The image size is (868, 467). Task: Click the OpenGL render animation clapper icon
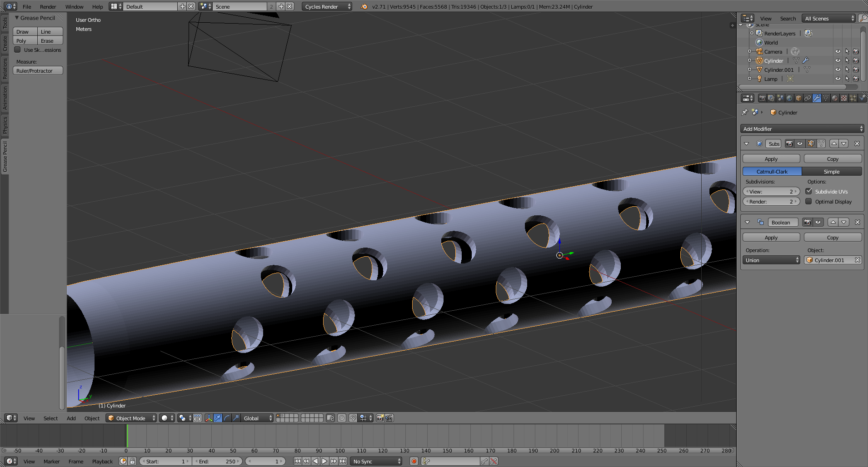(x=389, y=418)
